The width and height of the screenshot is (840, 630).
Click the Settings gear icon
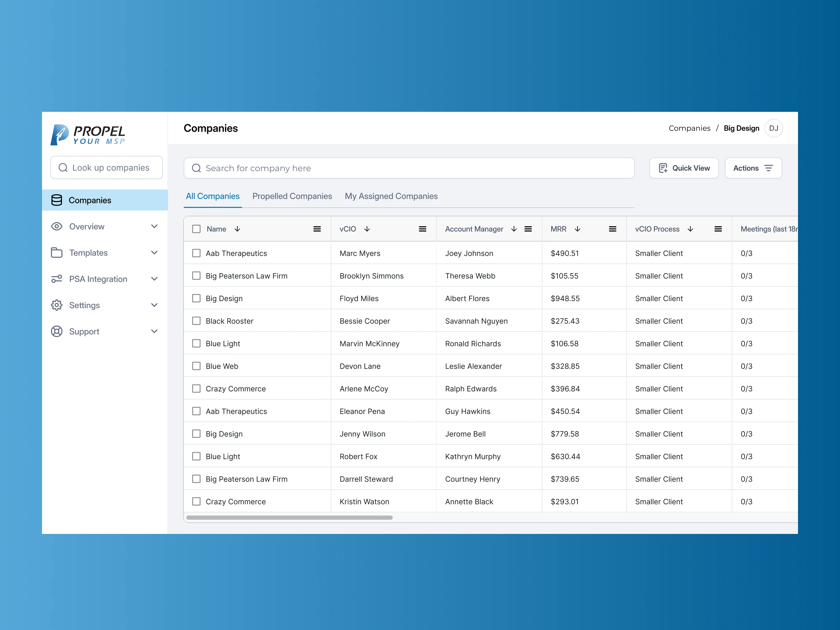(x=57, y=305)
